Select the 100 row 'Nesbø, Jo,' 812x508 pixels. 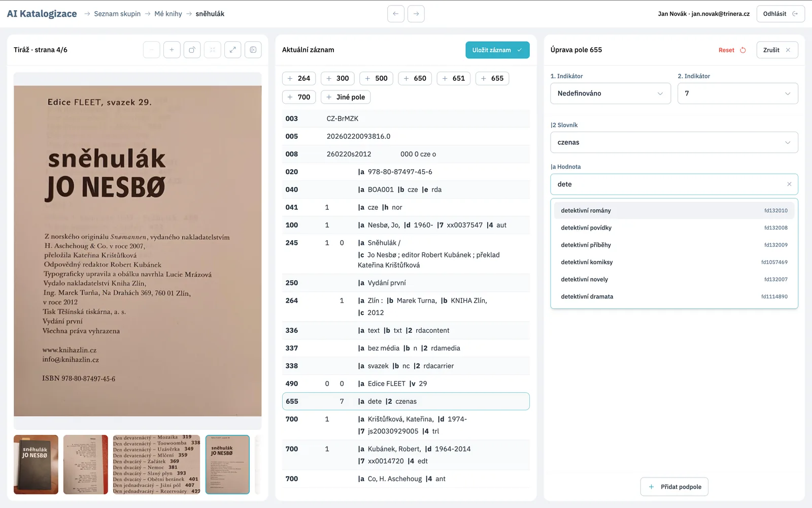pyautogui.click(x=406, y=225)
